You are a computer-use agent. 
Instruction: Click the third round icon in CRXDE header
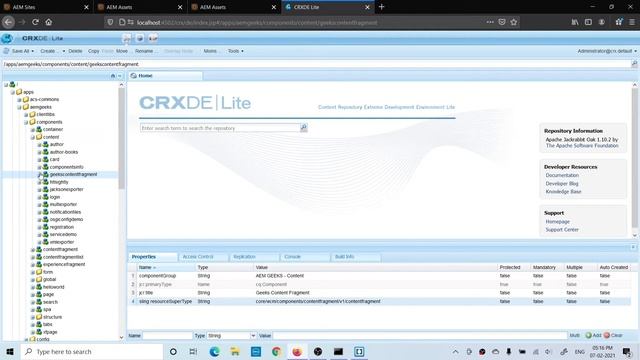pyautogui.click(x=153, y=38)
